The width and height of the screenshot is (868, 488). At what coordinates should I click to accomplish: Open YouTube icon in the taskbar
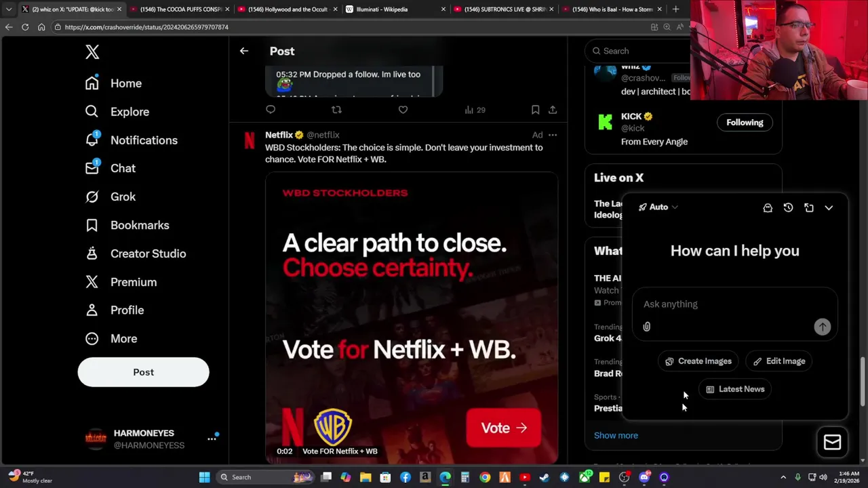click(524, 477)
